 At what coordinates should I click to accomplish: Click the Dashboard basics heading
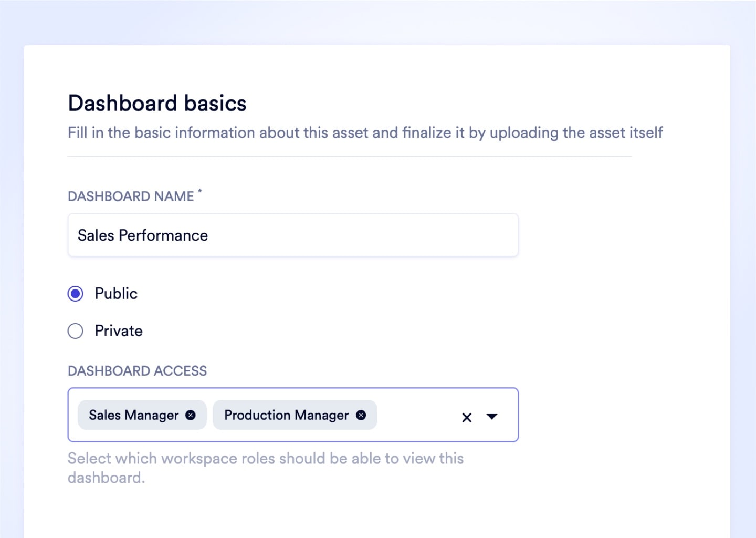pos(157,104)
